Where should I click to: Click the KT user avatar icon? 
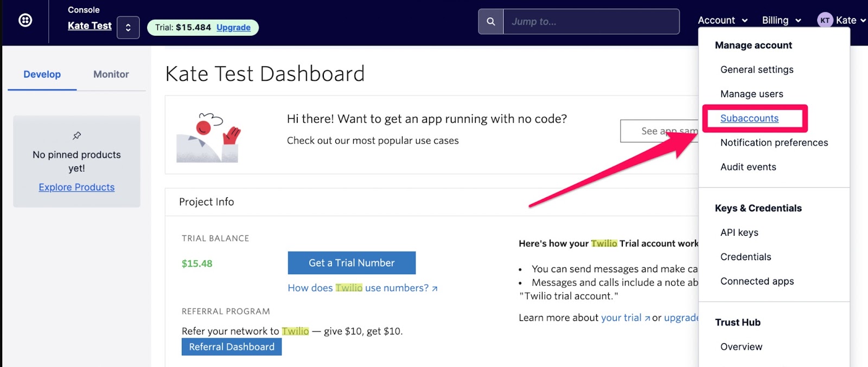825,21
